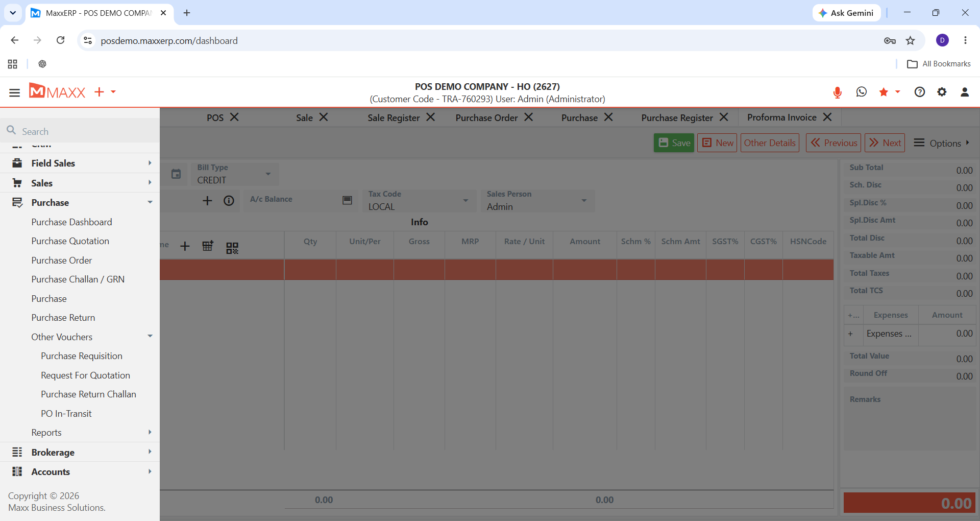980x521 pixels.
Task: Click the plus in the Expenses row
Action: (850, 334)
